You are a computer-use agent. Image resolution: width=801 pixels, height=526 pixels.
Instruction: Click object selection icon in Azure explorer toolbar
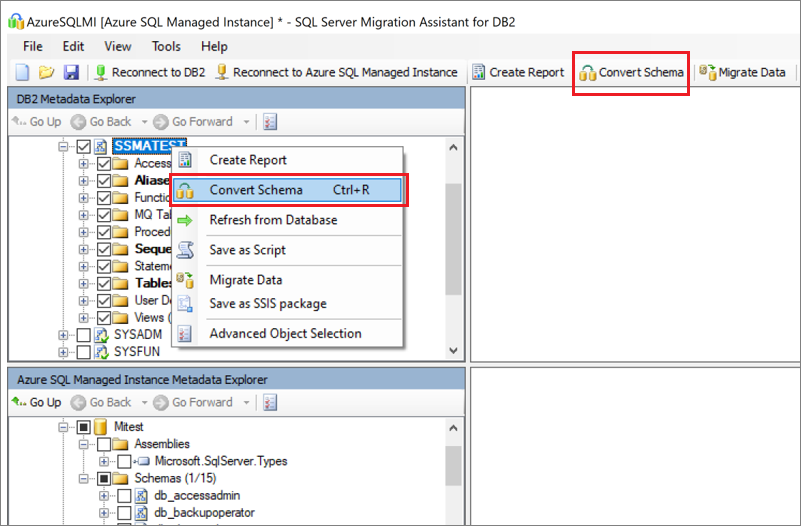point(270,402)
